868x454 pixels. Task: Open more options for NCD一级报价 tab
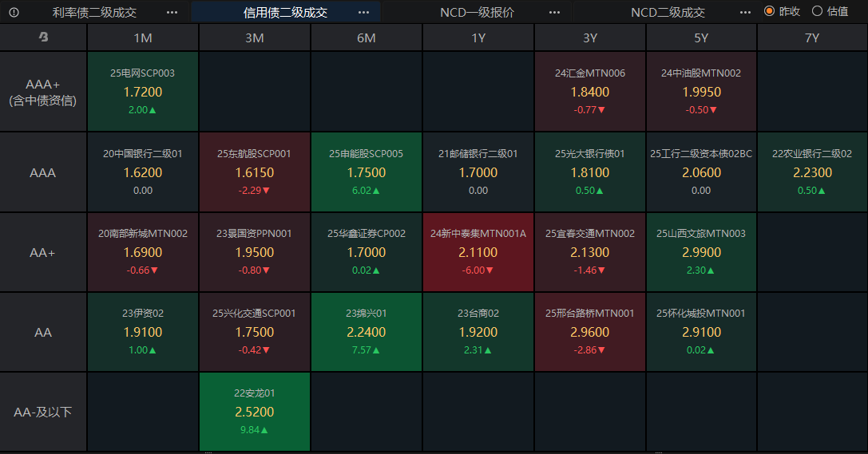pos(555,12)
